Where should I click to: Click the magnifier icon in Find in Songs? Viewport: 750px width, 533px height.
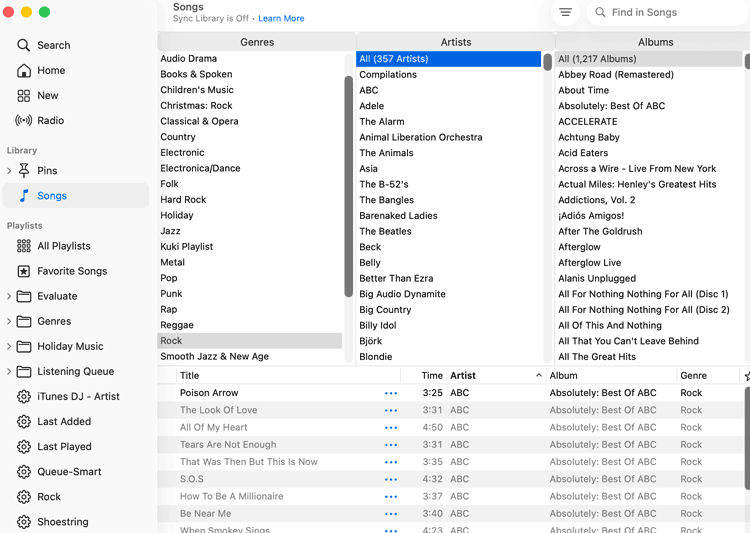[x=600, y=12]
